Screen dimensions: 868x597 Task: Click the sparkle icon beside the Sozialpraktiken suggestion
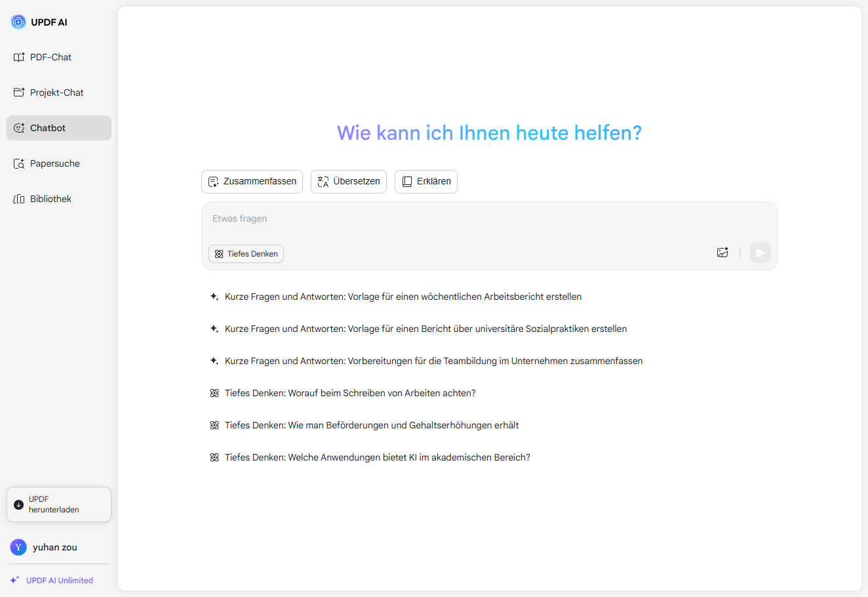(214, 329)
